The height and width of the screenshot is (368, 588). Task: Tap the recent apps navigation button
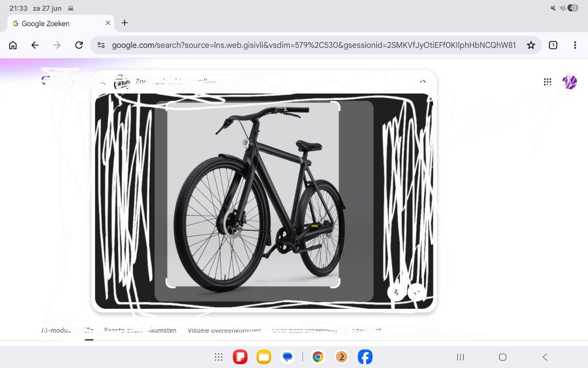(460, 357)
